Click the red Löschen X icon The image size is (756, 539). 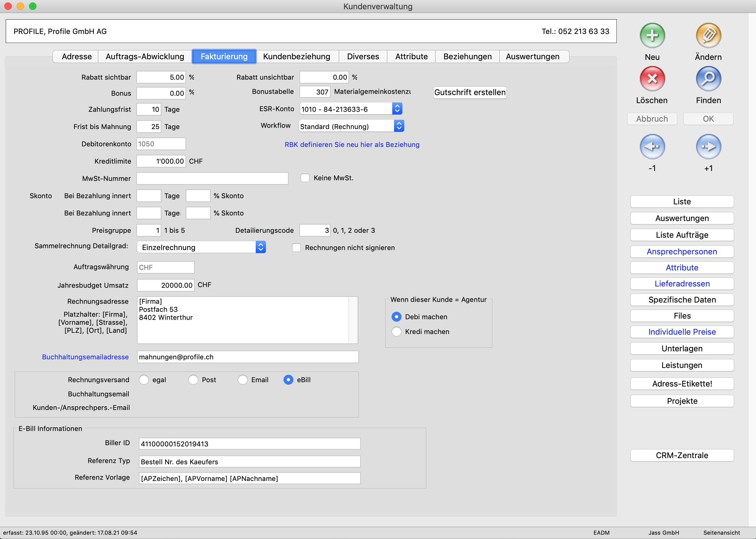click(x=652, y=79)
